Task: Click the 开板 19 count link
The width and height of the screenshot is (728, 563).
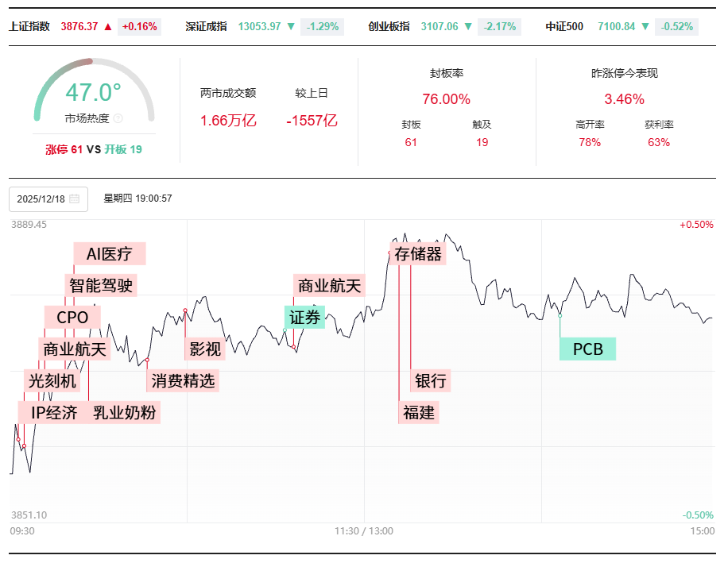Action: (122, 148)
